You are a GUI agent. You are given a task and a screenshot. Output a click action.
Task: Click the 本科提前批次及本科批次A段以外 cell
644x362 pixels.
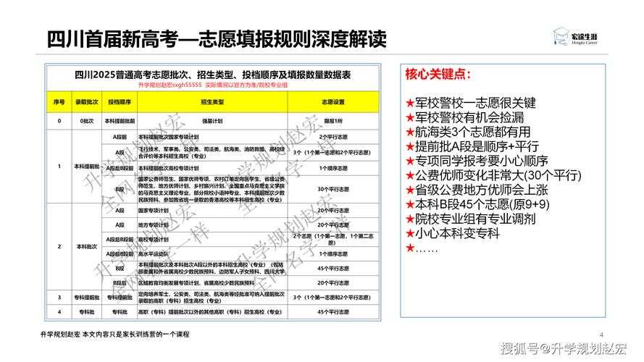click(212, 269)
